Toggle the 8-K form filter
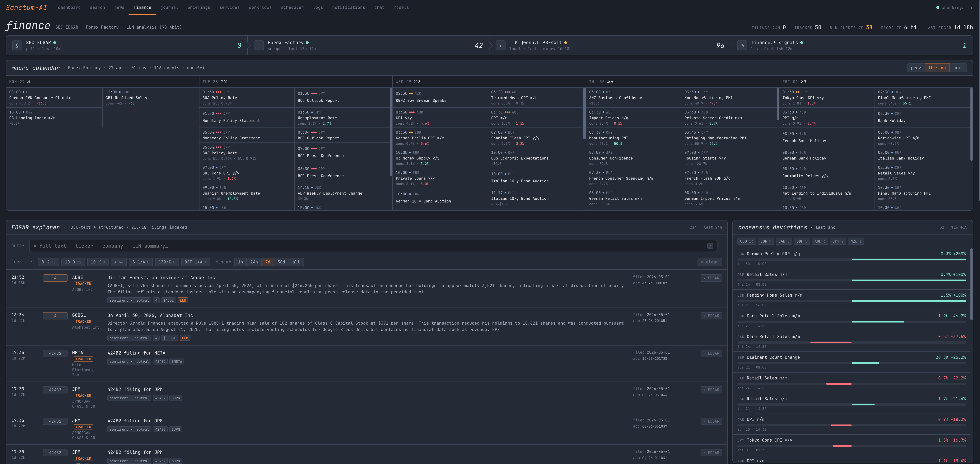The image size is (980, 464). point(48,262)
